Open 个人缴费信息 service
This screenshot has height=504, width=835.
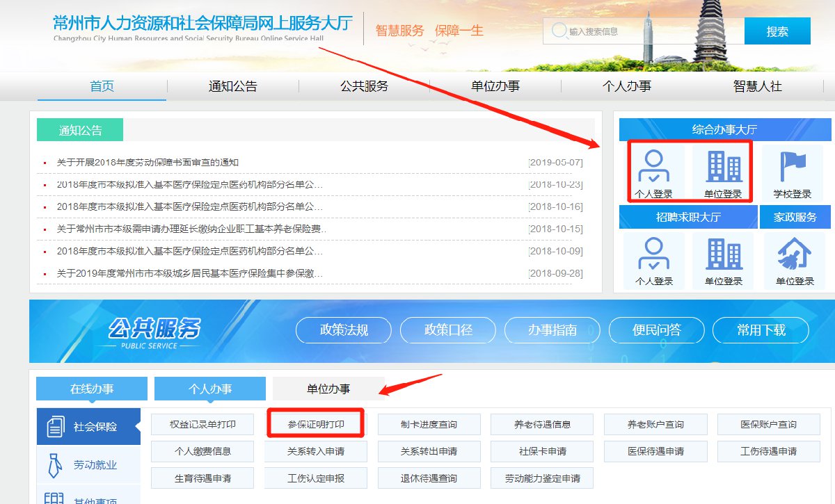coord(202,451)
